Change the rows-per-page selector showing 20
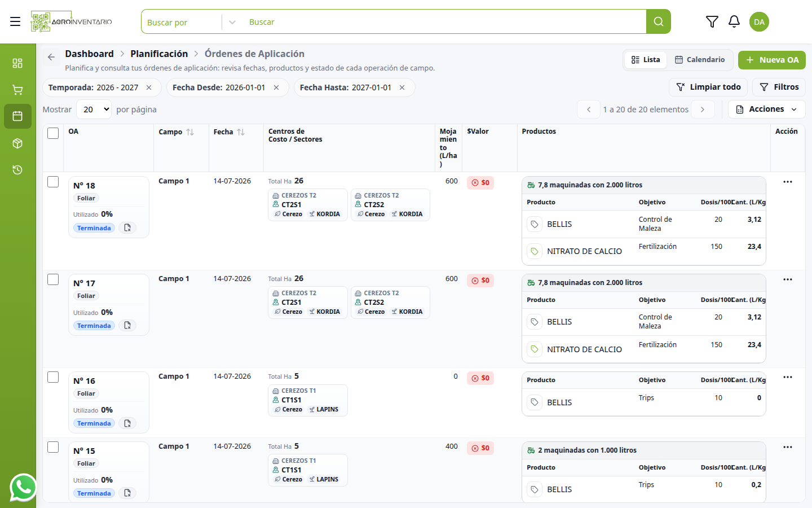812x508 pixels. [x=94, y=110]
